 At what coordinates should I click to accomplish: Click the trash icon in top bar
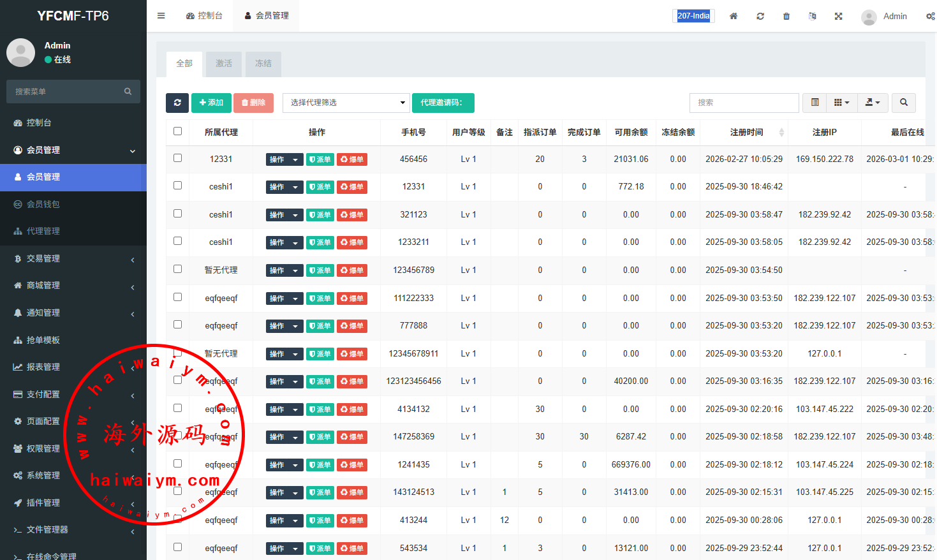coord(786,16)
